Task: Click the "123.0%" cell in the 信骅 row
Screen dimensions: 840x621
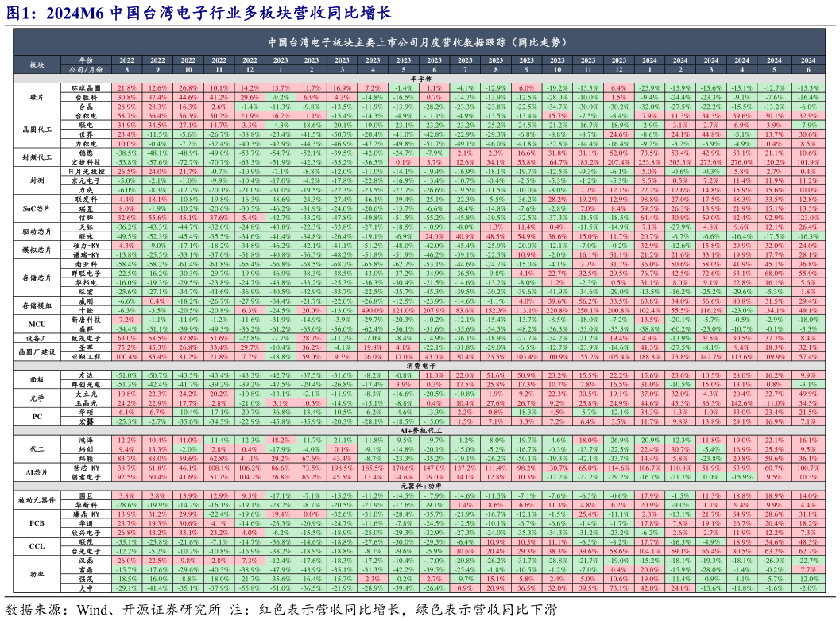Action: (808, 218)
